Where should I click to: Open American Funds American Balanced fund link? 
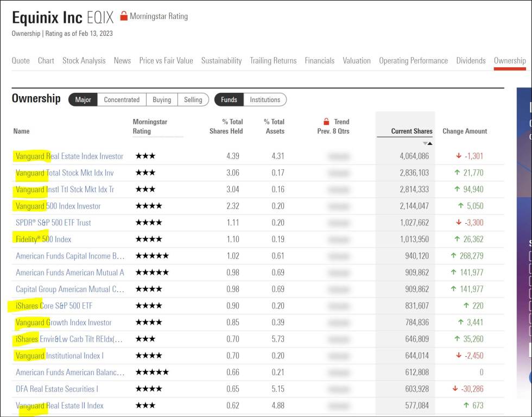pos(70,372)
